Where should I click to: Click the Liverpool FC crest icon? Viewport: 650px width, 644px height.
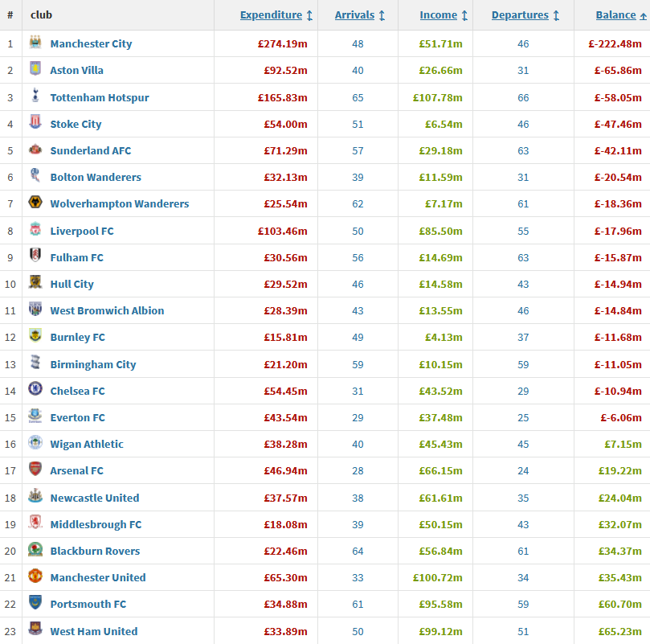click(35, 229)
